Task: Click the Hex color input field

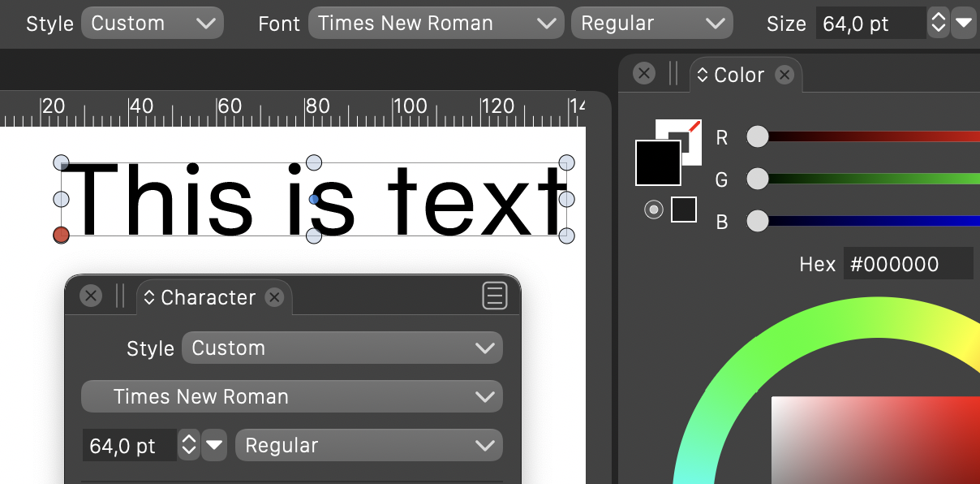Action: (x=907, y=264)
